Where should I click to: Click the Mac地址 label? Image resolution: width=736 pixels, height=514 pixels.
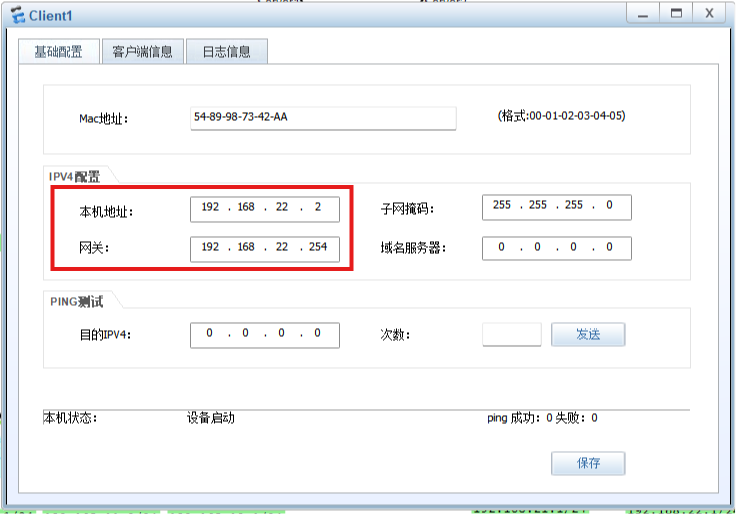(x=103, y=119)
